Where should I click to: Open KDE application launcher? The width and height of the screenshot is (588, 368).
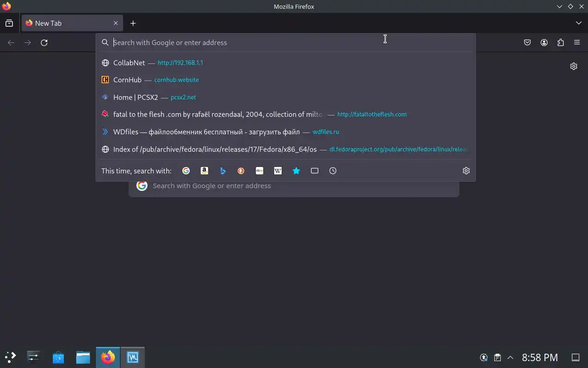pos(11,357)
